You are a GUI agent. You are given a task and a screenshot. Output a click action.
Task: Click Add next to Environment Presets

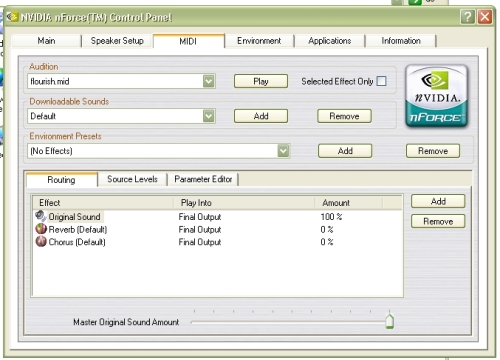[x=345, y=151]
